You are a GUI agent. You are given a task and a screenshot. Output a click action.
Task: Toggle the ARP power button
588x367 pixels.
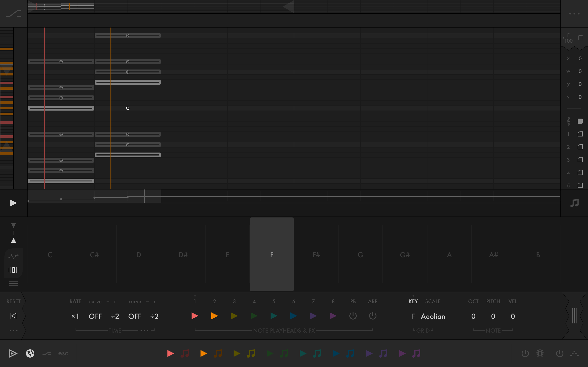[373, 316]
